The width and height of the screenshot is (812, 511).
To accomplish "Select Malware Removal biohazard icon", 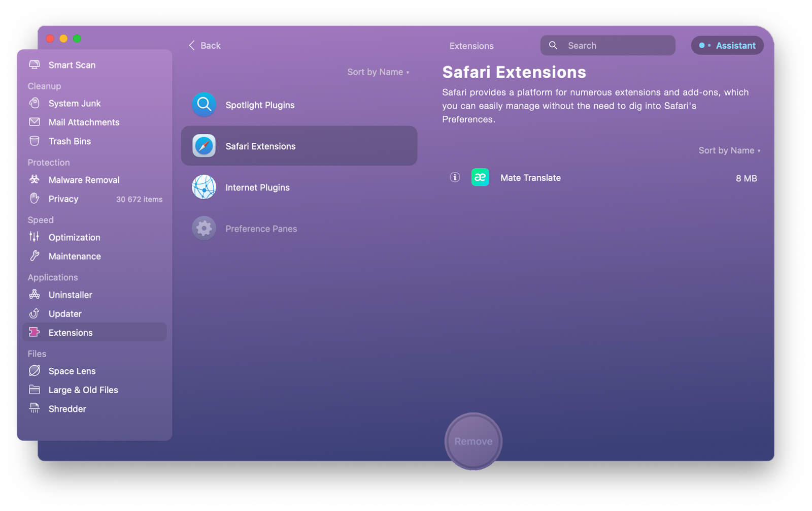I will click(35, 179).
